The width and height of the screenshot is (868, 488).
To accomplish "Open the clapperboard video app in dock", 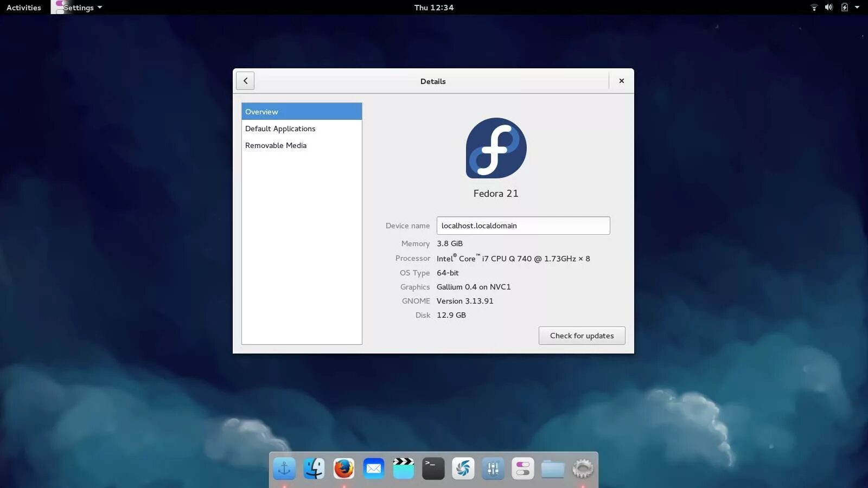I will tap(404, 468).
